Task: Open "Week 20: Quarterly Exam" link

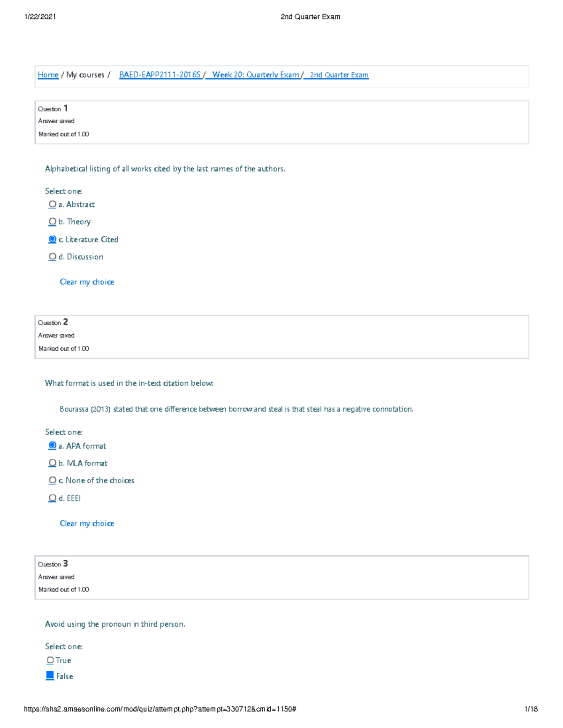Action: [256, 75]
